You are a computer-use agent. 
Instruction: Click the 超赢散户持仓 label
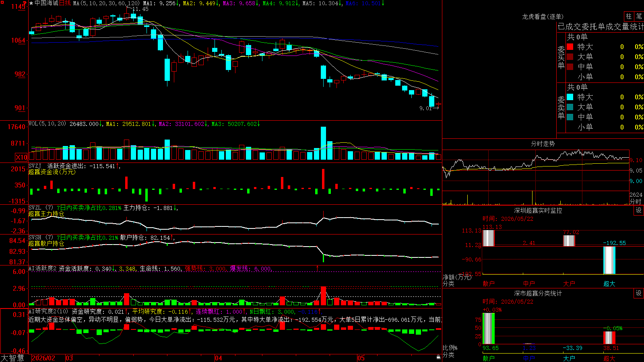pyautogui.click(x=46, y=243)
